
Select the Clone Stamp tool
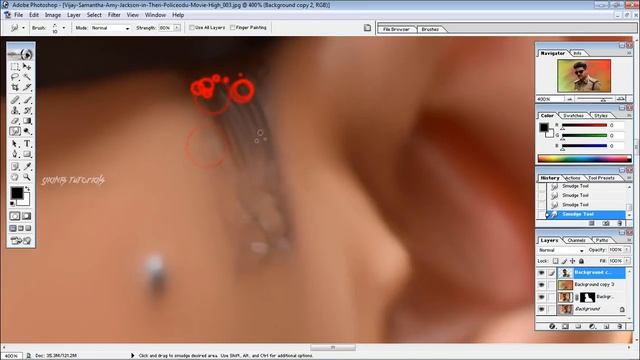pyautogui.click(x=15, y=110)
